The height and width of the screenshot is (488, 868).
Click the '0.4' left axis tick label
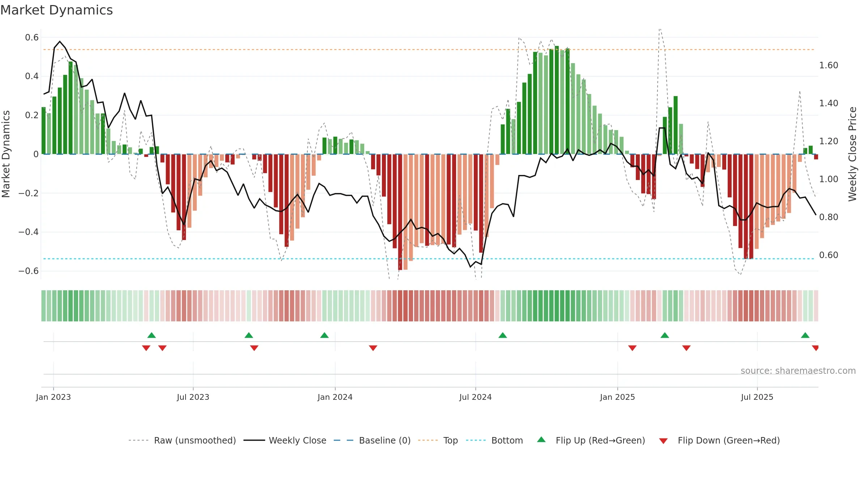pyautogui.click(x=32, y=76)
